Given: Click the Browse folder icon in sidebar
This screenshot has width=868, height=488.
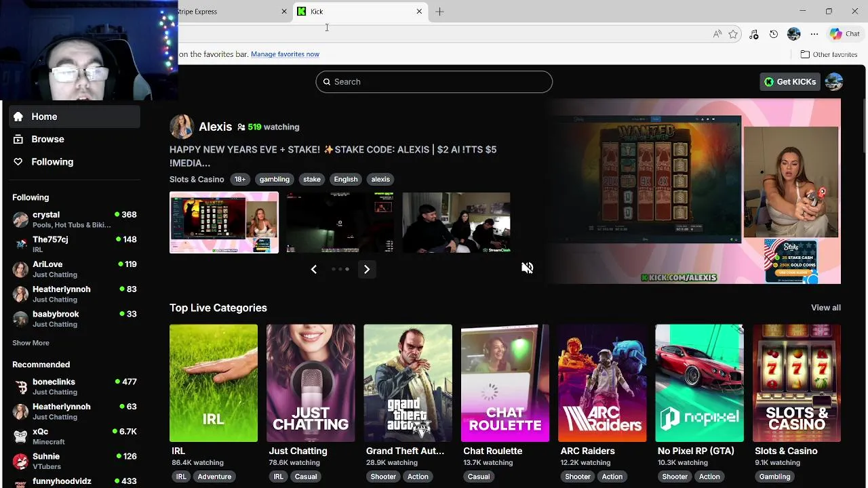Looking at the screenshot, I should tap(18, 139).
